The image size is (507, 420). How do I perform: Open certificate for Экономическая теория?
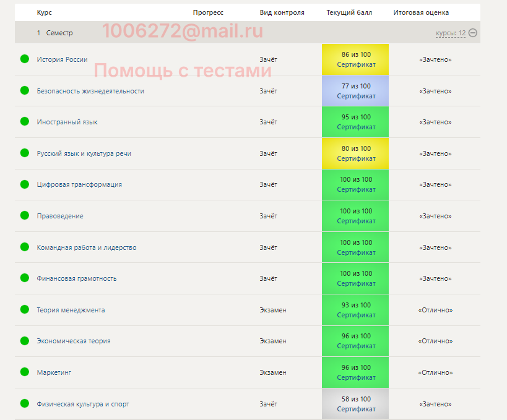pyautogui.click(x=356, y=346)
